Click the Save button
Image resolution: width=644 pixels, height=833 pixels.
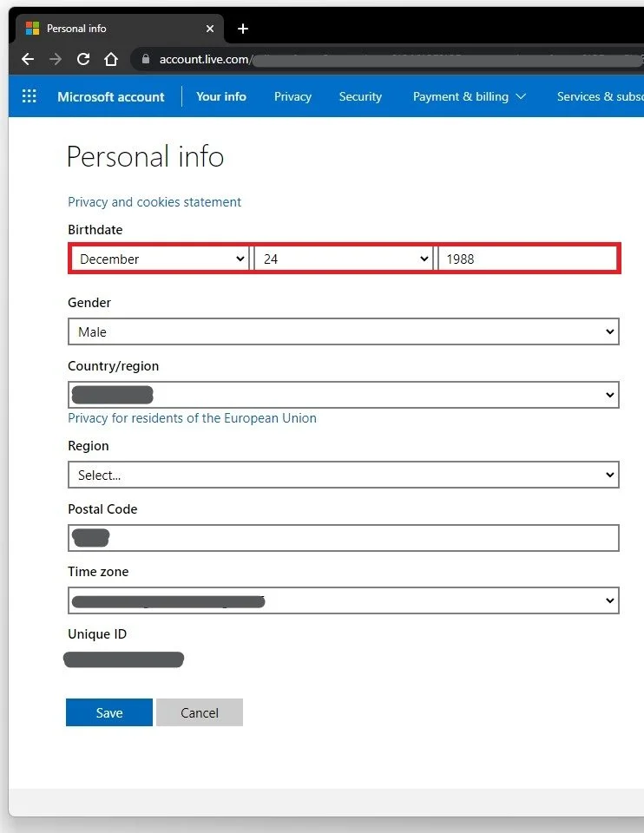pos(109,712)
